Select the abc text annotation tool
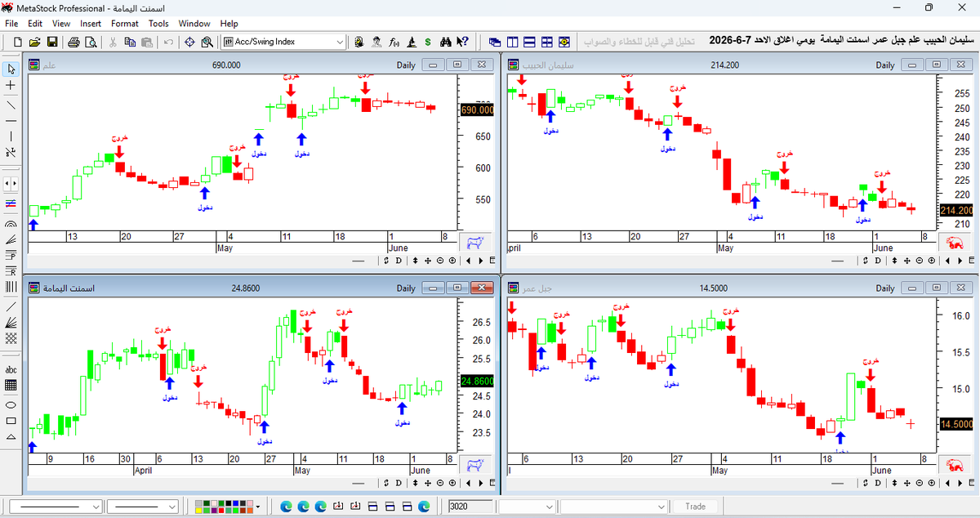Viewport: 980px width, 518px height. [11, 369]
